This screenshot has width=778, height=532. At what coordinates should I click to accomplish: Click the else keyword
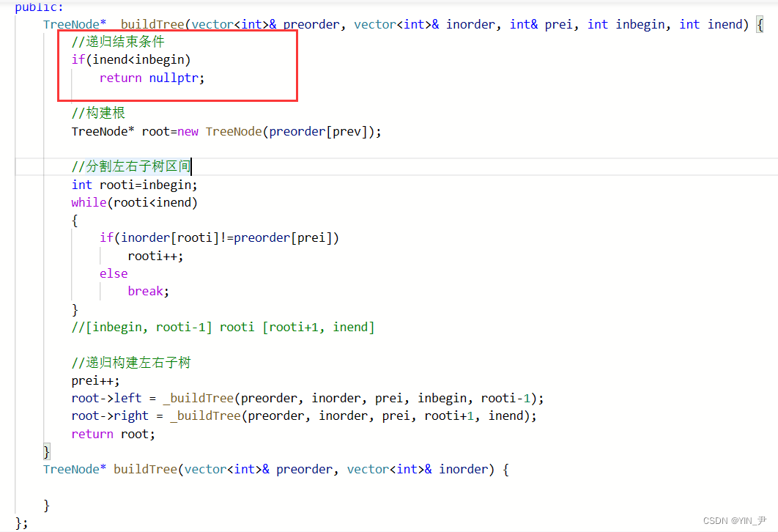point(114,273)
